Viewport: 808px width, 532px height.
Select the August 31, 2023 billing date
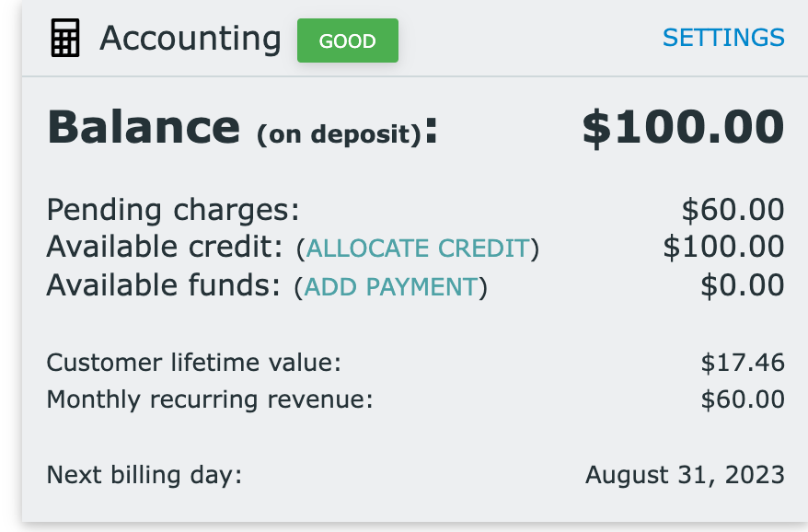685,475
